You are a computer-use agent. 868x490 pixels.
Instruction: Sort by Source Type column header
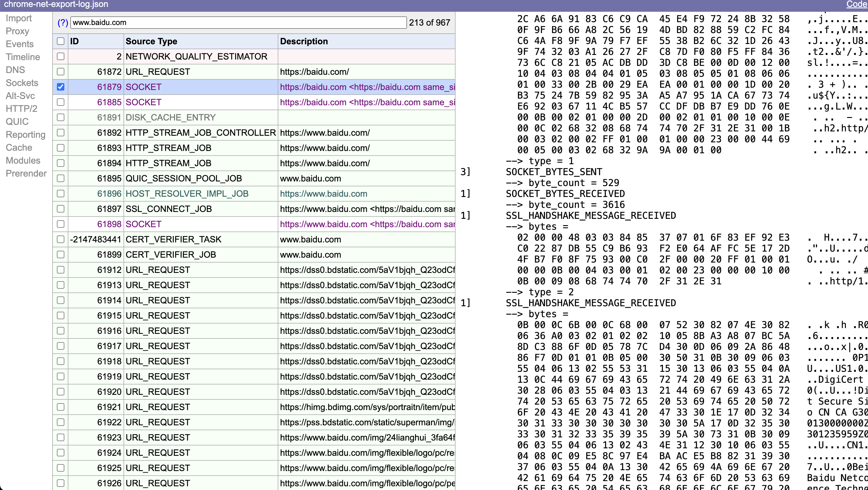151,41
